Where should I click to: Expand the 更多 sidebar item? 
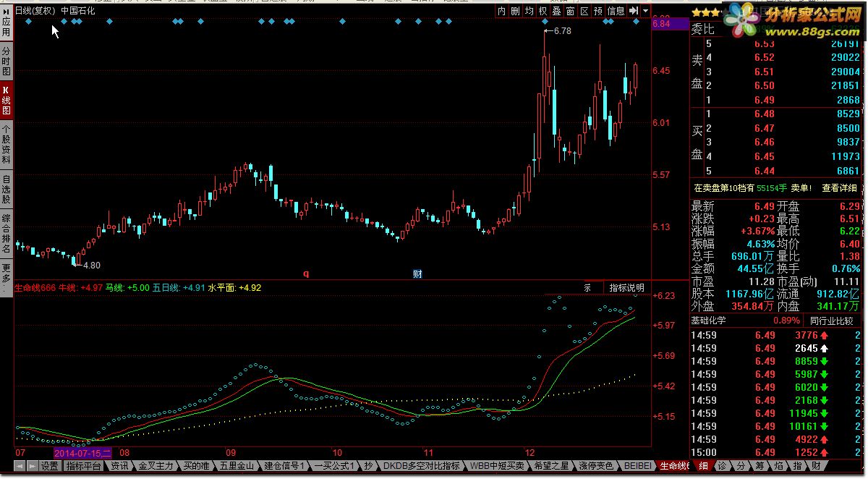tap(7, 278)
